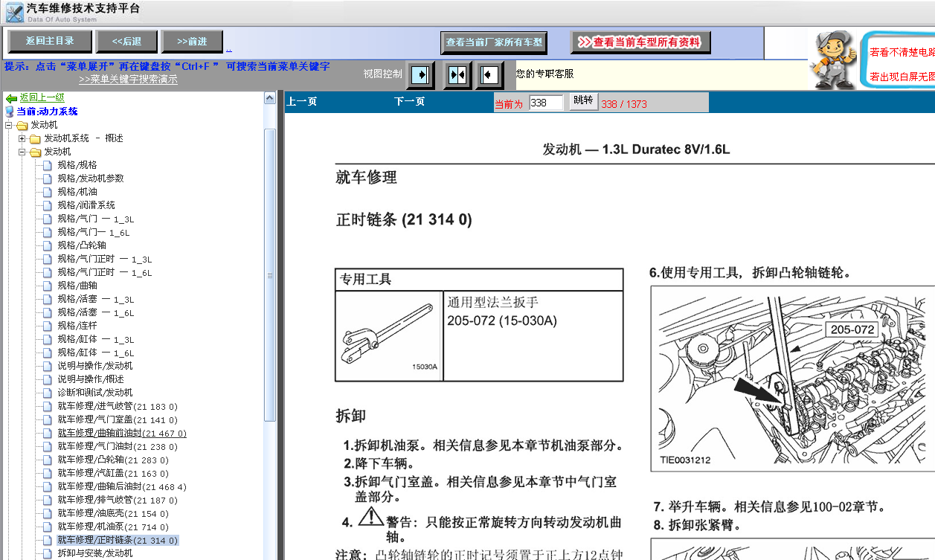Open 规格/活塞 一 1_6L tree item

(96, 312)
